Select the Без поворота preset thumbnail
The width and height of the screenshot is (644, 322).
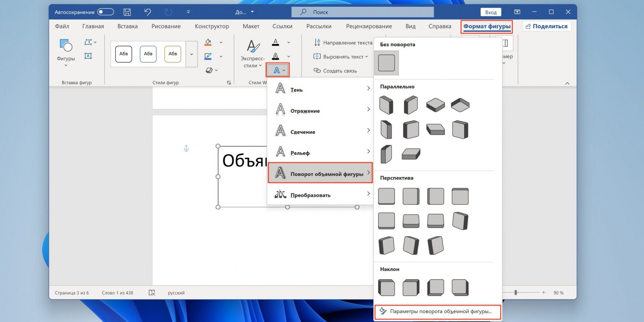387,63
